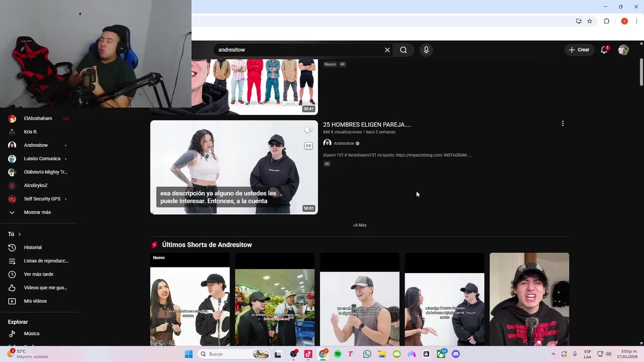Expand the Tú section chevron
Screen dimensions: 644x362
(x=20, y=234)
